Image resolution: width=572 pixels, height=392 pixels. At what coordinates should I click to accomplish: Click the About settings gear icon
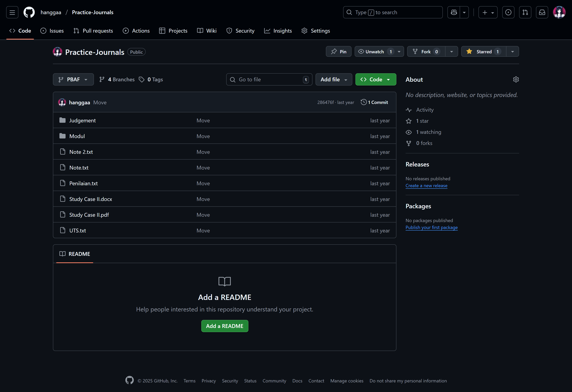pyautogui.click(x=516, y=79)
